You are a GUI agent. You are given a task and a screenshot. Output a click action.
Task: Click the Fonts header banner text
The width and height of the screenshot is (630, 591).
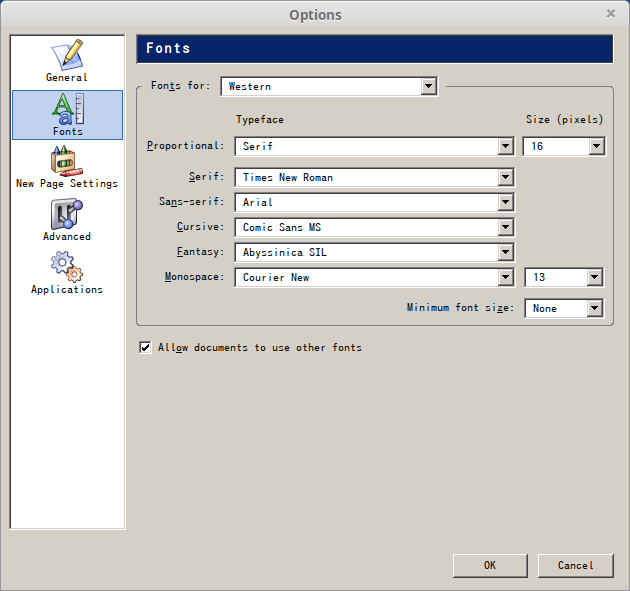click(x=168, y=48)
